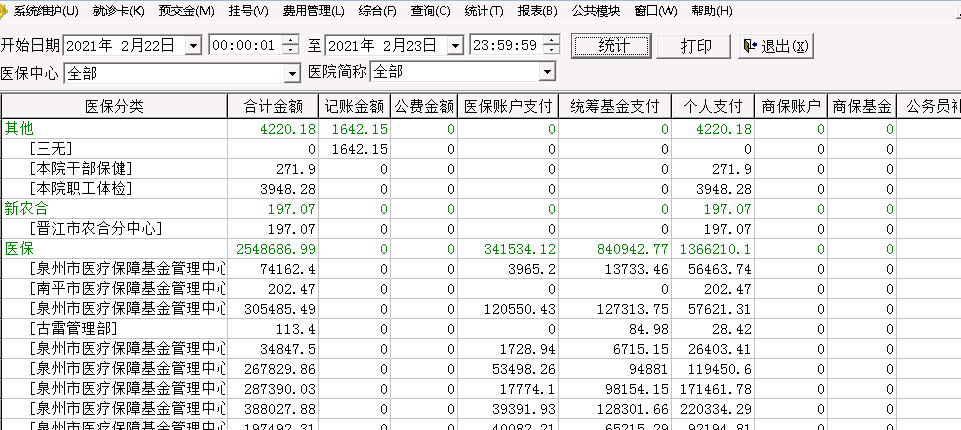Click the 商保账户 column header

[x=791, y=107]
